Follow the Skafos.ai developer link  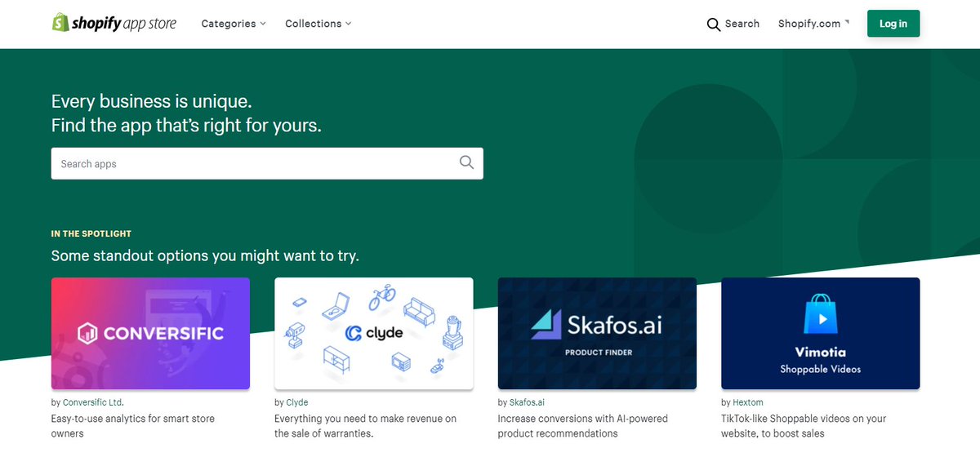tap(527, 402)
